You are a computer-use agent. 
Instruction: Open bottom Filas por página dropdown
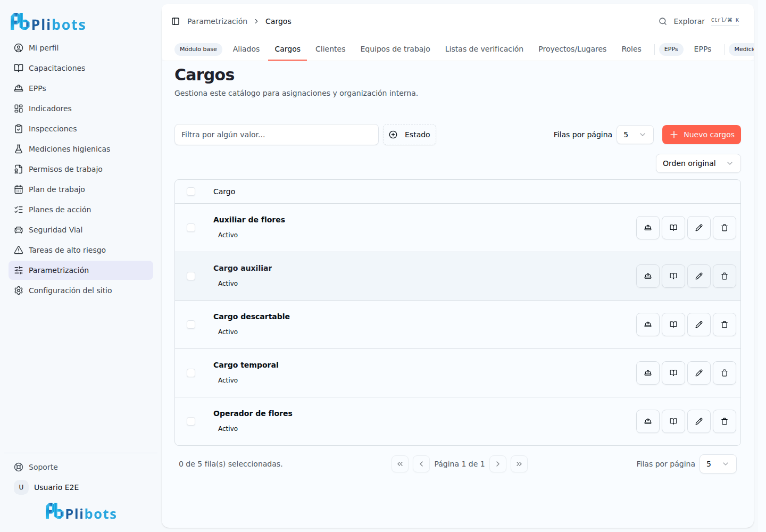pos(718,464)
